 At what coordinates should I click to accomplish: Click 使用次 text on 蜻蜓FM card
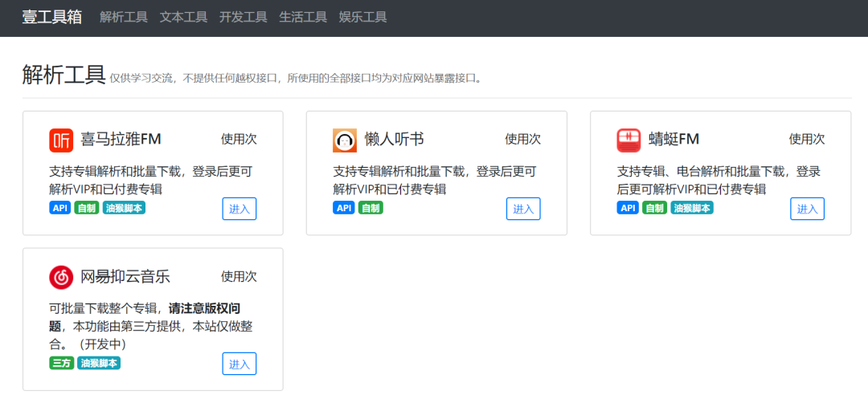(x=807, y=139)
